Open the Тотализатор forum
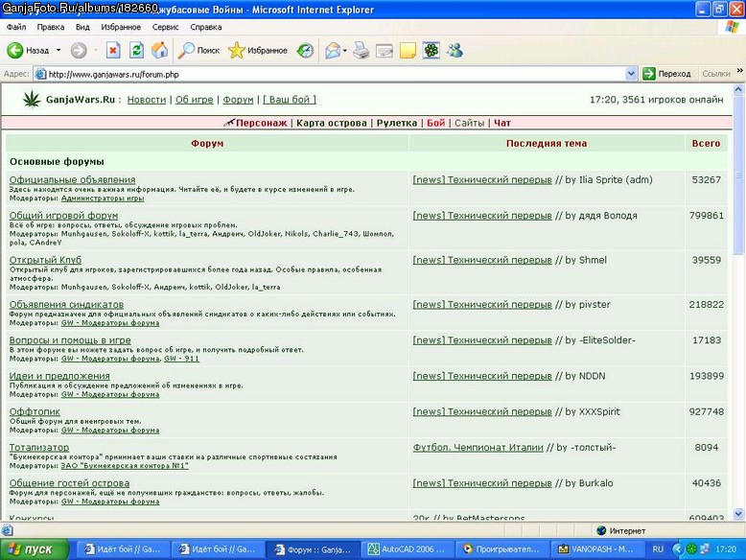The image size is (746, 560). [x=39, y=447]
